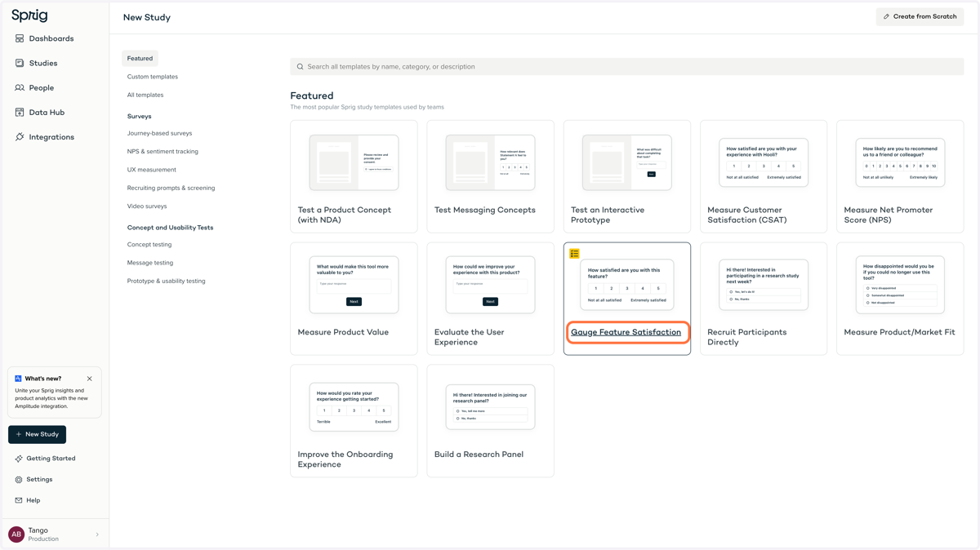The image size is (980, 550).
Task: Open the Help link
Action: click(x=33, y=500)
